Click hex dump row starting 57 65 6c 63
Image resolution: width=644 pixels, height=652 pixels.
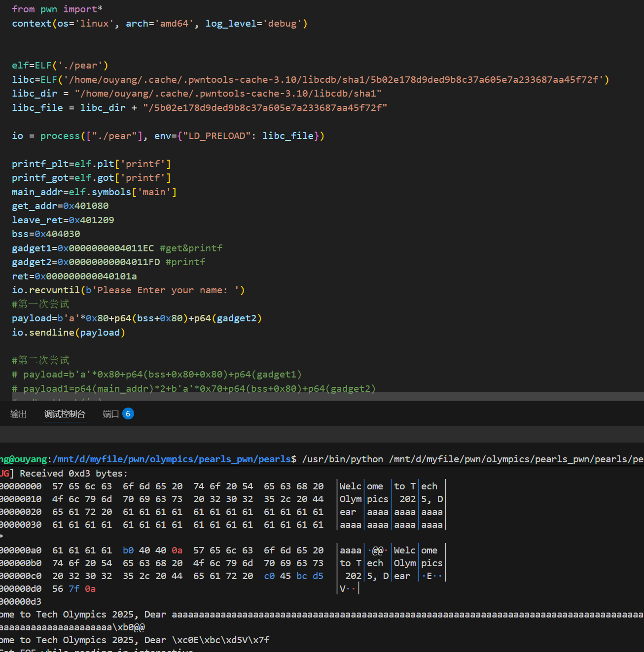pos(222,486)
